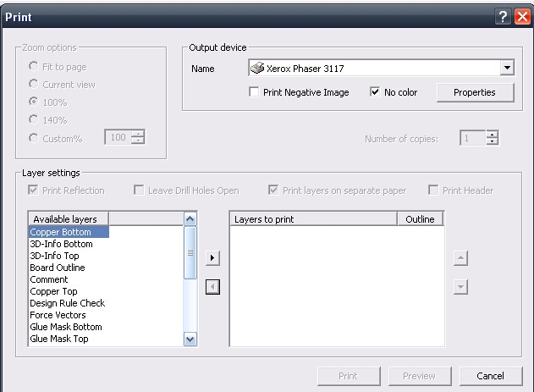Select Custom% zoom radio button
The width and height of the screenshot is (534, 392).
pos(33,138)
